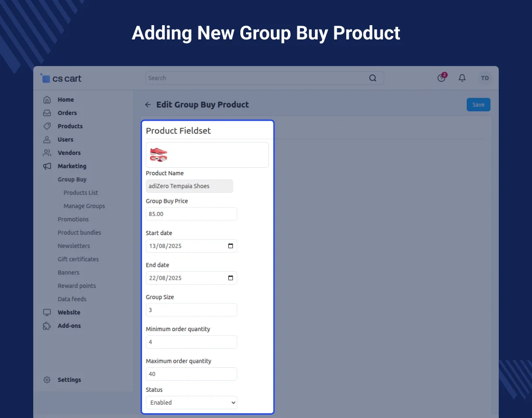The image size is (532, 418).
Task: Open Orders from the sidebar
Action: point(67,113)
